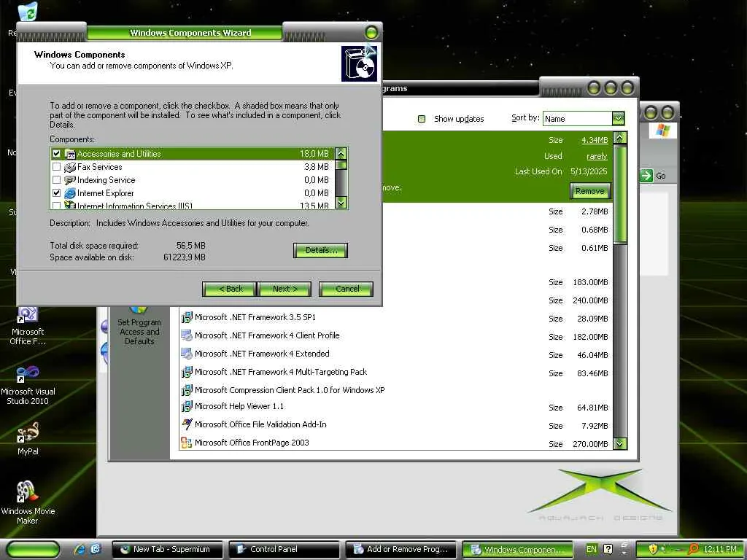Open the Microsoft Visual Studio 2010 desktop icon
The image size is (747, 560).
tap(28, 386)
